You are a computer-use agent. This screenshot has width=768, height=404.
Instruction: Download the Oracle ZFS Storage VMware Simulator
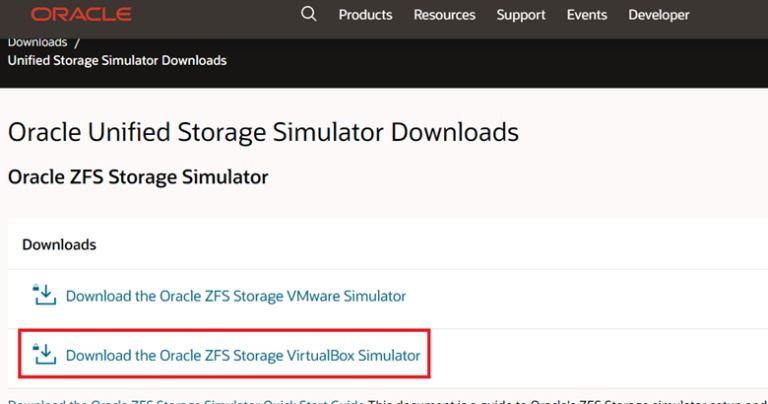coord(236,296)
